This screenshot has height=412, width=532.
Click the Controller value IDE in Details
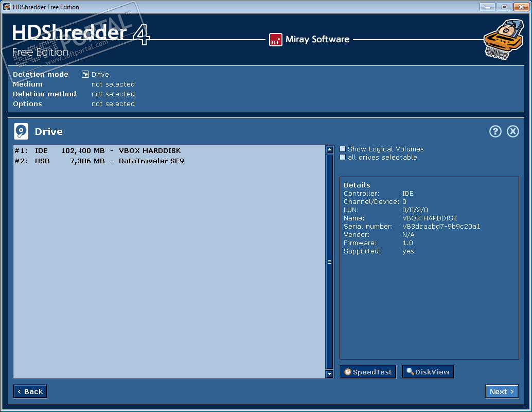[x=408, y=193]
